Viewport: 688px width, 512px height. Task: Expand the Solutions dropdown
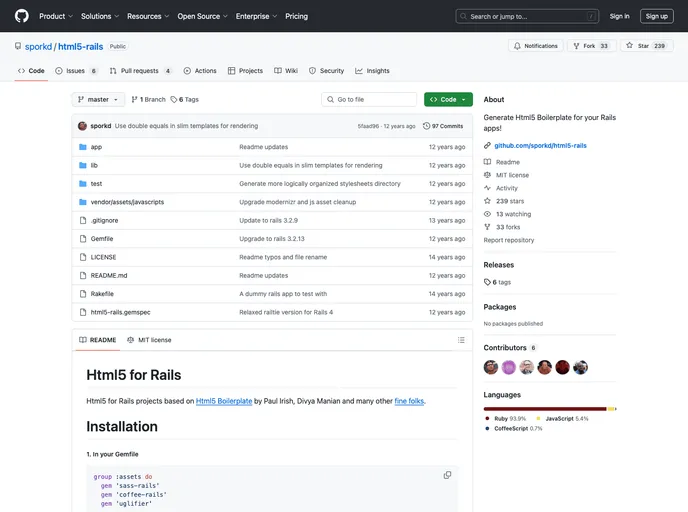coord(100,16)
